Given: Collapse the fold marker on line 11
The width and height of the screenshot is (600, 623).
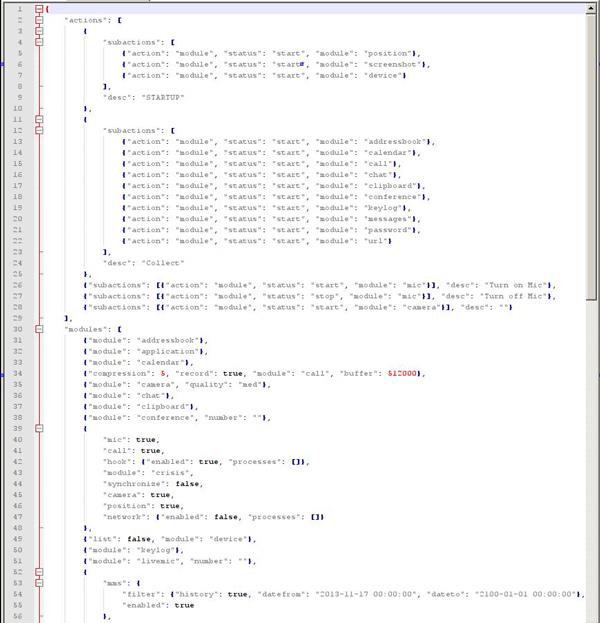Looking at the screenshot, I should [39, 119].
